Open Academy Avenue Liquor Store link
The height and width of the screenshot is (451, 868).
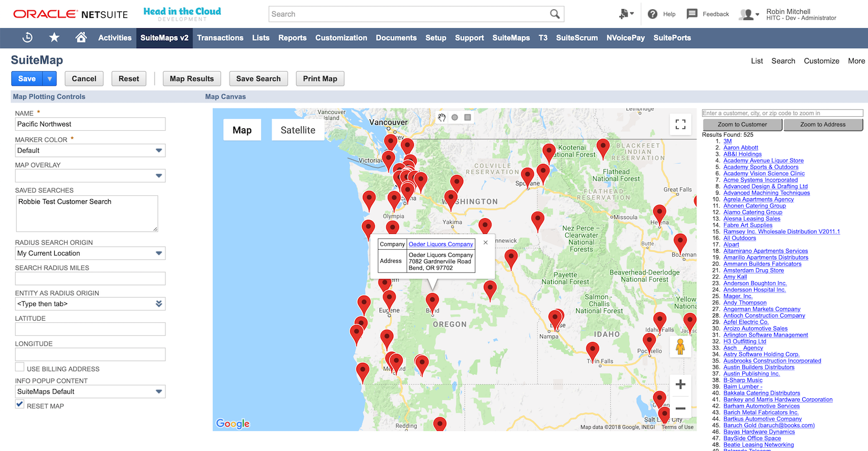(x=763, y=161)
